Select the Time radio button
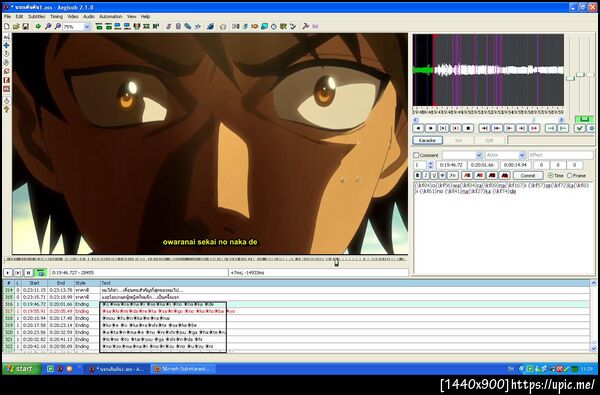The width and height of the screenshot is (600, 395). pyautogui.click(x=550, y=175)
